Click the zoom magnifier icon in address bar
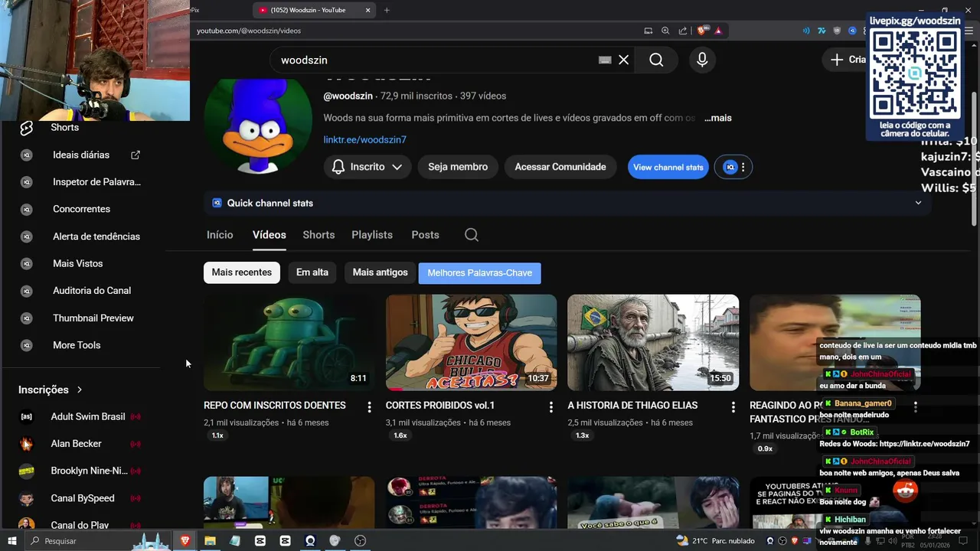The width and height of the screenshot is (980, 551). [x=665, y=31]
